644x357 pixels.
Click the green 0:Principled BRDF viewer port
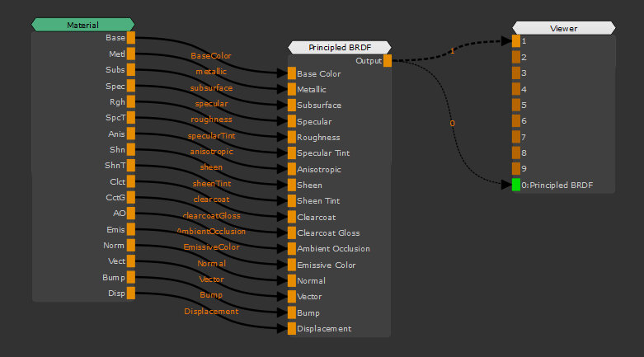(x=516, y=185)
